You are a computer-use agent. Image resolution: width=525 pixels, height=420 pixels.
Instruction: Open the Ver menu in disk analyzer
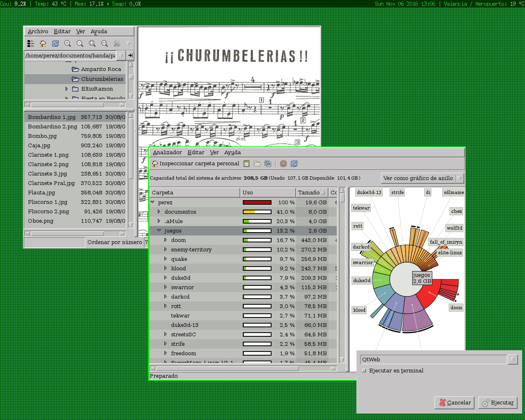(x=215, y=153)
